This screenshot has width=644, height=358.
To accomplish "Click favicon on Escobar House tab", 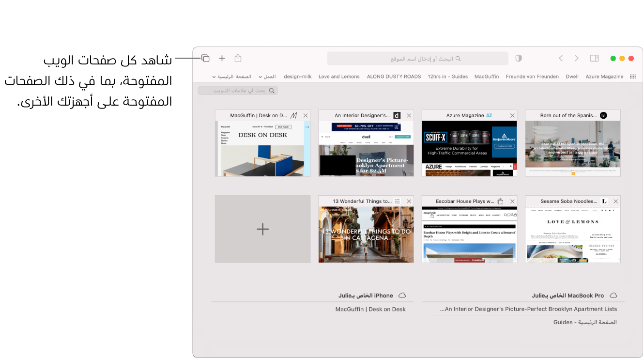I will click(x=501, y=202).
